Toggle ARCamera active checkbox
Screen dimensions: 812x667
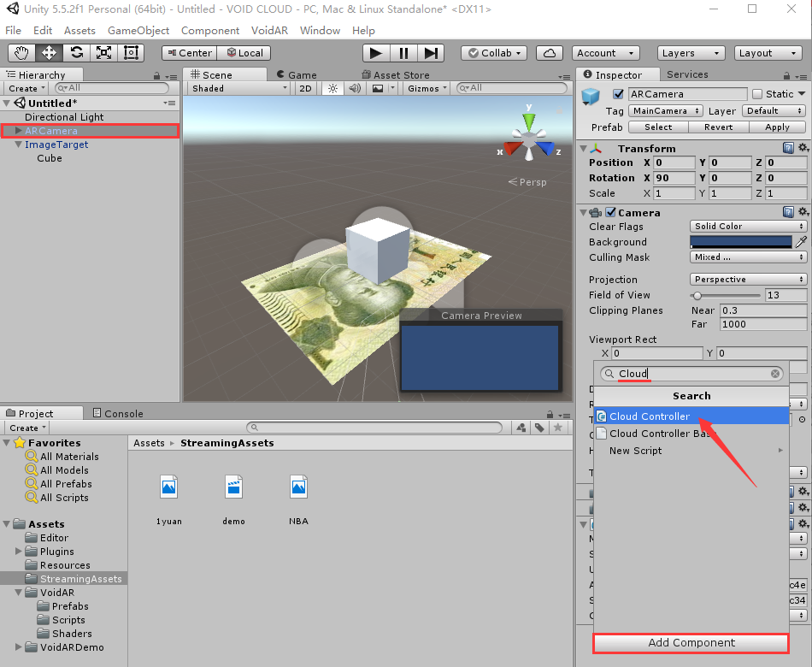(618, 94)
